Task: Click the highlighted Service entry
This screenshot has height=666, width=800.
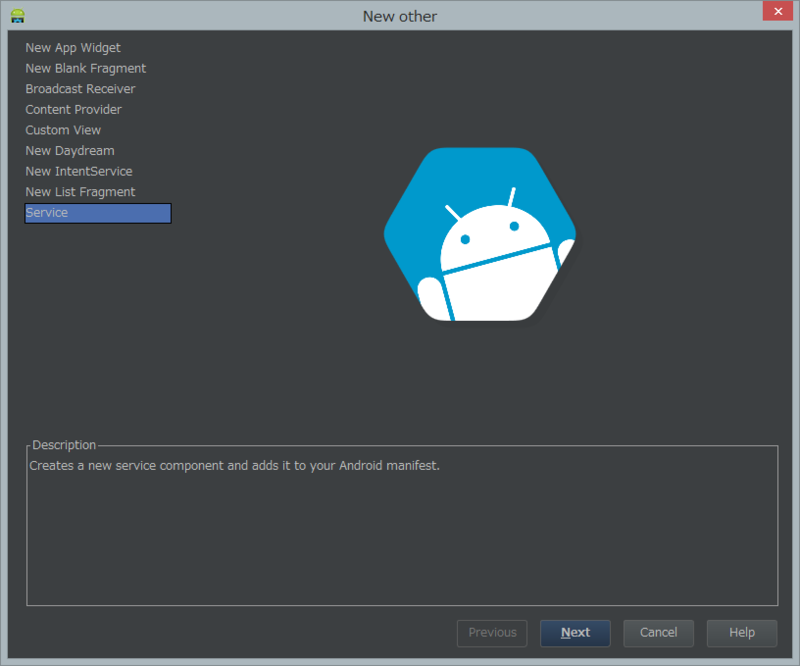Action: pos(98,213)
